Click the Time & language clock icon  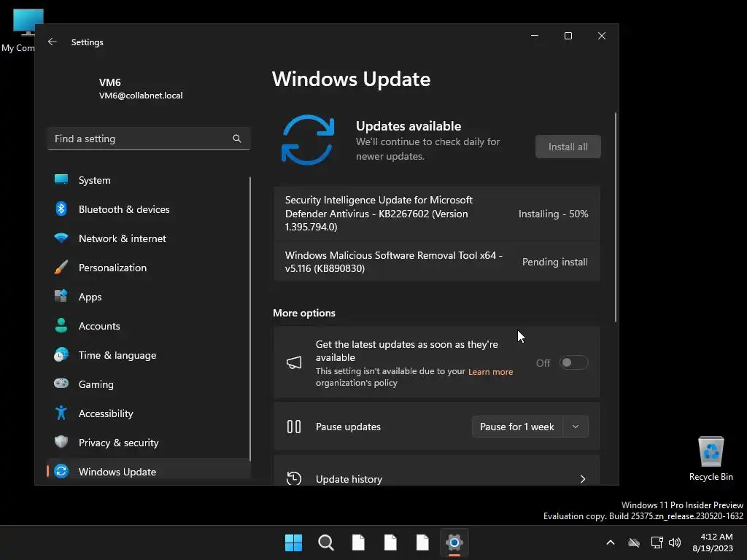click(x=61, y=355)
